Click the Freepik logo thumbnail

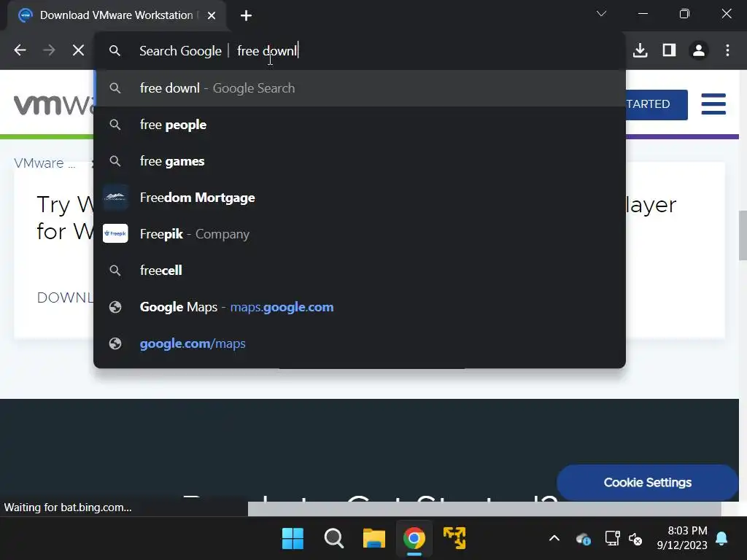(115, 233)
